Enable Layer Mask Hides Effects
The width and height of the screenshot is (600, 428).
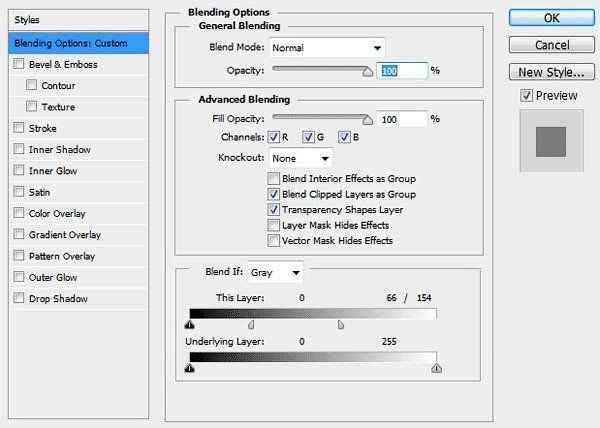(x=274, y=225)
